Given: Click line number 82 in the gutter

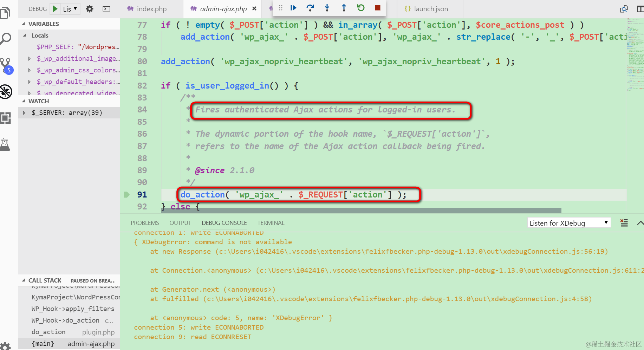Looking at the screenshot, I should coord(142,86).
